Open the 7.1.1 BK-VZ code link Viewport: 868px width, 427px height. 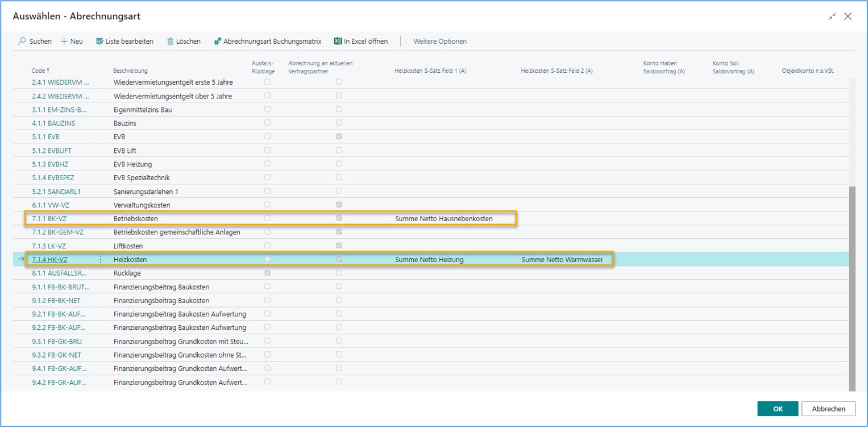49,219
